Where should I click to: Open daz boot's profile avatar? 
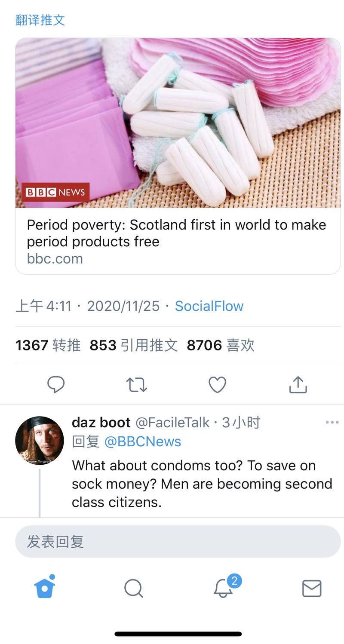pyautogui.click(x=40, y=440)
